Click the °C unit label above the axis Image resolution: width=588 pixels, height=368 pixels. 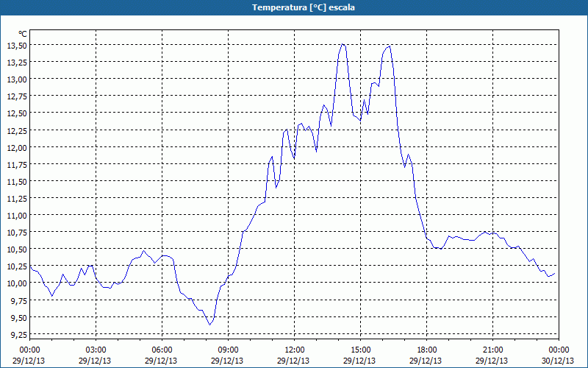point(23,34)
